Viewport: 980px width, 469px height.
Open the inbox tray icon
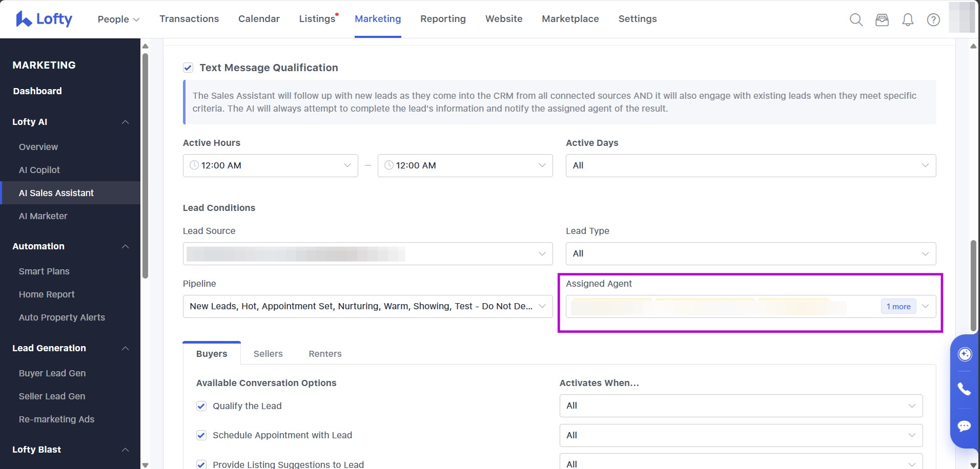[x=882, y=19]
